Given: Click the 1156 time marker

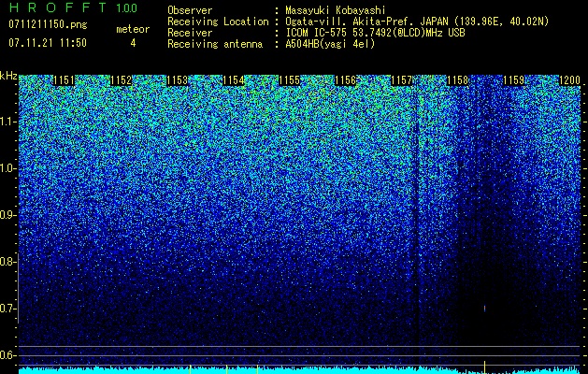Looking at the screenshot, I should pos(345,80).
